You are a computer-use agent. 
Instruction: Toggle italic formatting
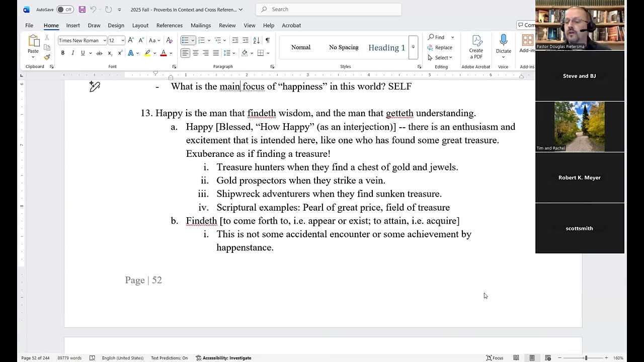(72, 53)
